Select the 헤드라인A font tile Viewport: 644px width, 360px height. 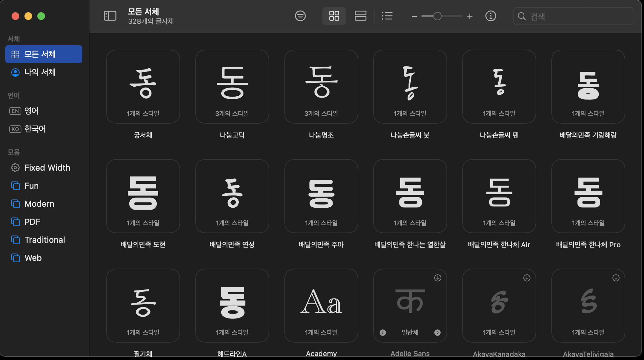[232, 306]
